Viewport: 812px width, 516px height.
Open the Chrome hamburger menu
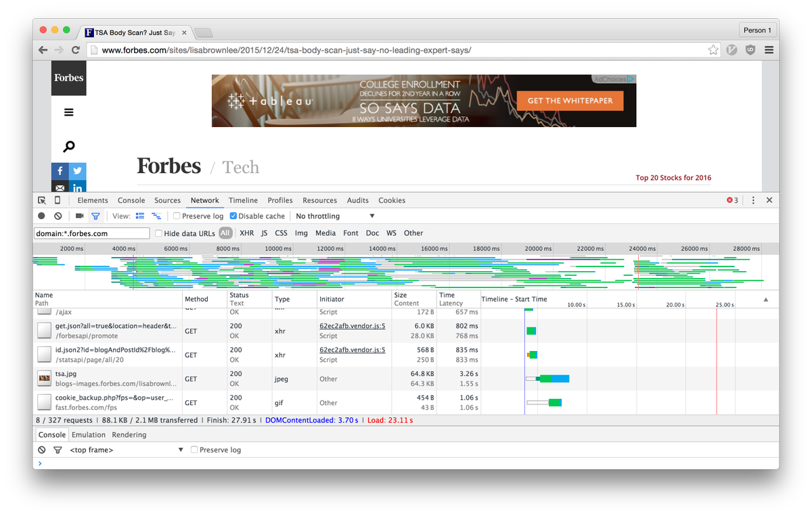769,50
